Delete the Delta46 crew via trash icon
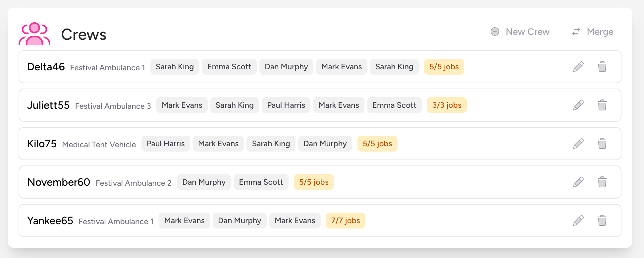Screen dimensions: 644x258 pos(602,67)
